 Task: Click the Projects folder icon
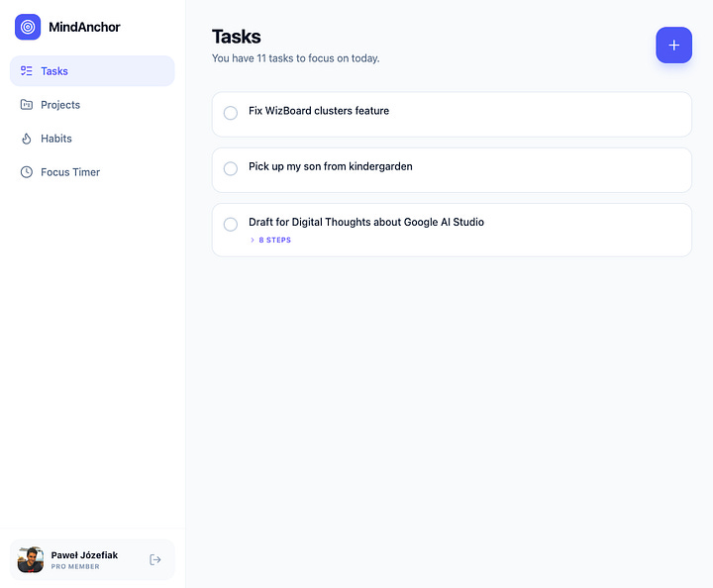[x=27, y=105]
